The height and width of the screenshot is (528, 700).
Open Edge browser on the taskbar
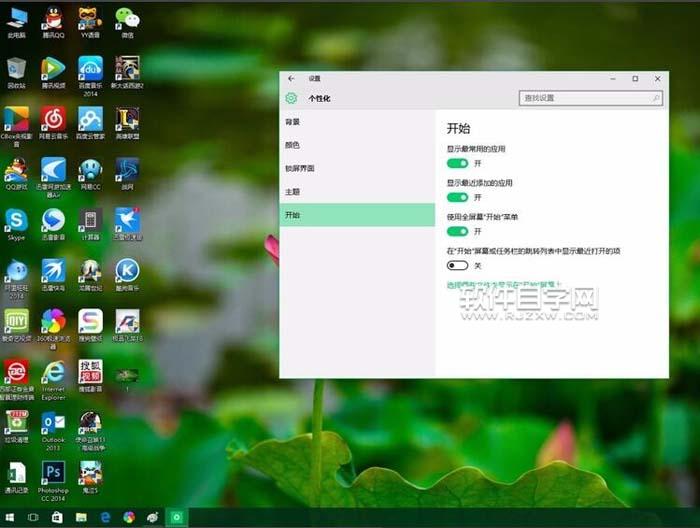click(x=105, y=517)
